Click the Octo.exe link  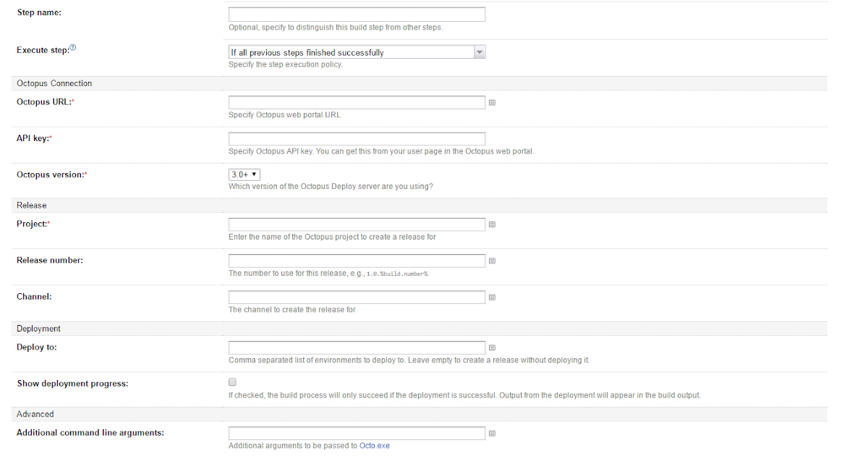[x=374, y=445]
